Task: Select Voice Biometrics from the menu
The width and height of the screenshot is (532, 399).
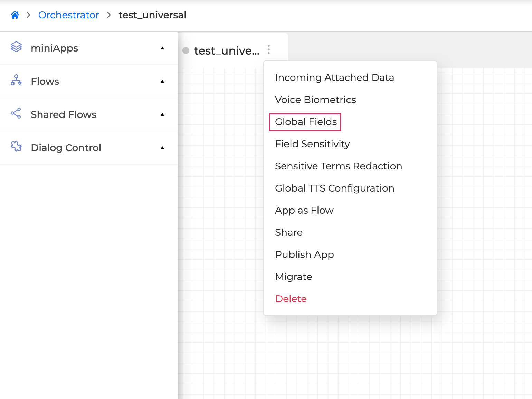Action: click(x=315, y=100)
